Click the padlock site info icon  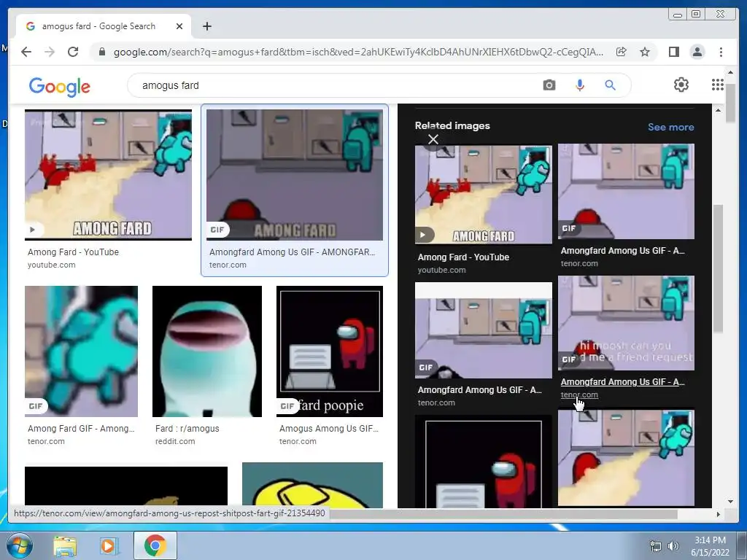tap(101, 52)
